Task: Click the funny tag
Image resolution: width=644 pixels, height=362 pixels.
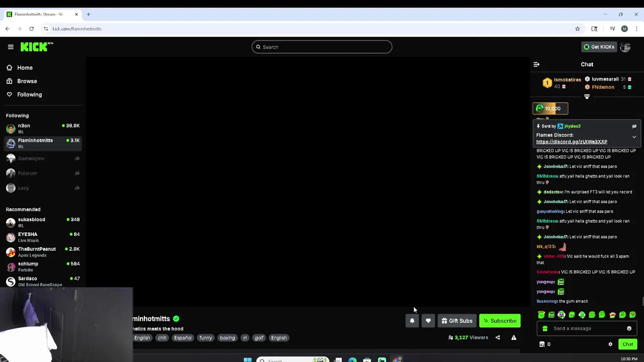Action: click(206, 338)
